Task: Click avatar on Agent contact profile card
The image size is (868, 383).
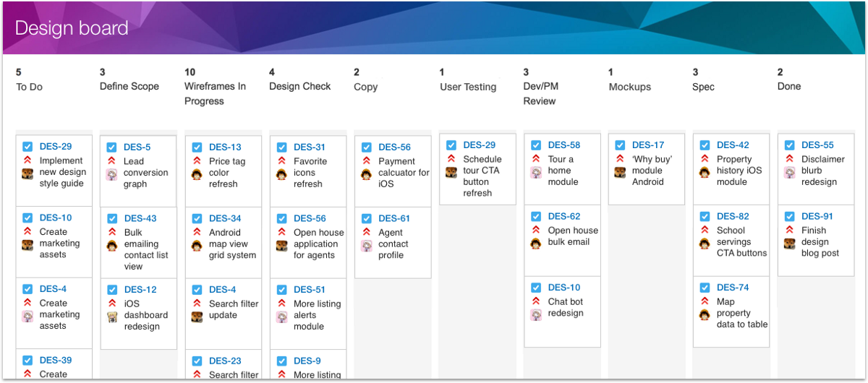Action: pos(366,246)
